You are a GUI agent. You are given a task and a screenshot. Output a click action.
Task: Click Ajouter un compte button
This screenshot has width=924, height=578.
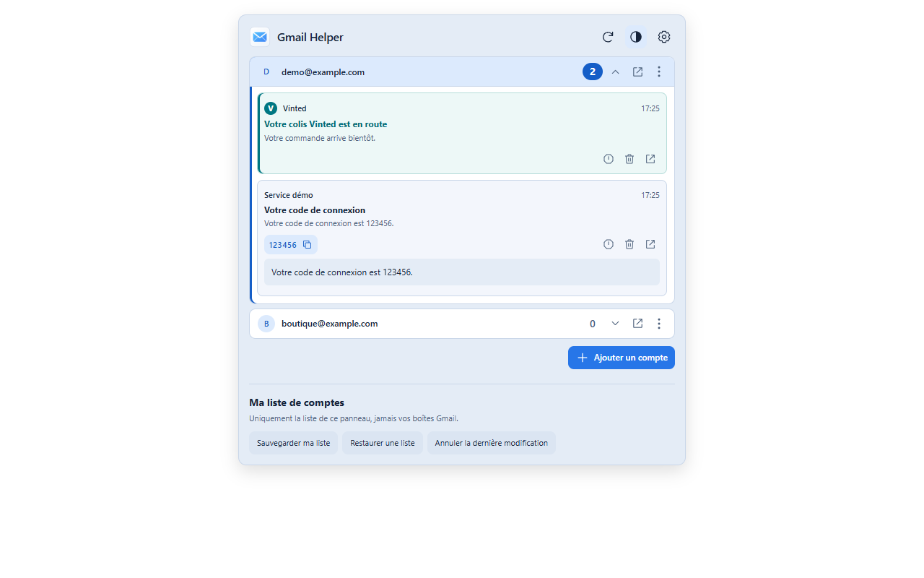pos(622,358)
